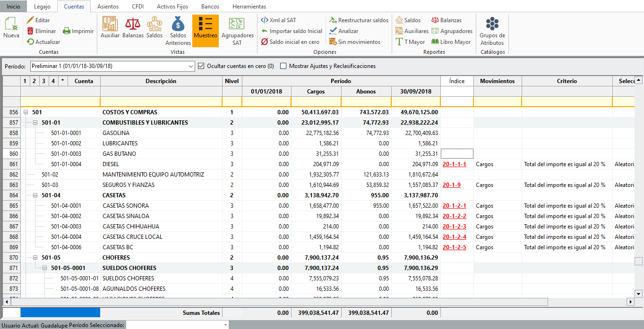Enable Mostrar Ajustes y Reclasificaciones checkbox

(283, 66)
